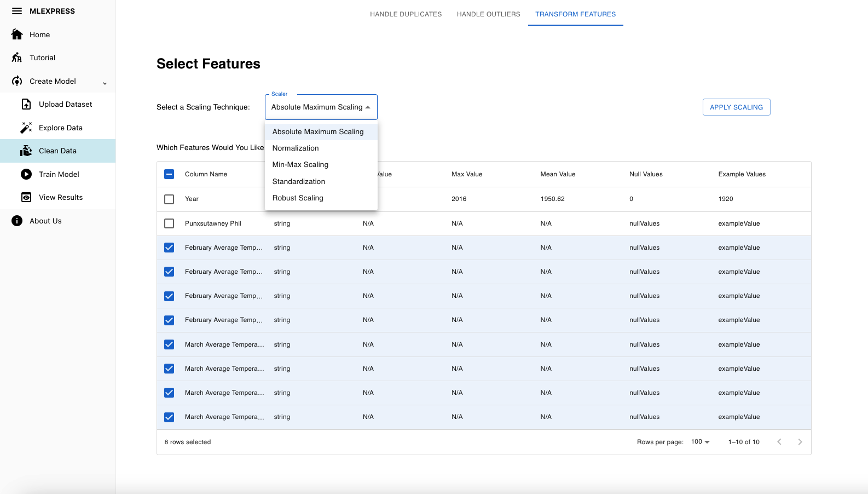Check the Year row checkbox
Image resolution: width=868 pixels, height=494 pixels.
169,199
